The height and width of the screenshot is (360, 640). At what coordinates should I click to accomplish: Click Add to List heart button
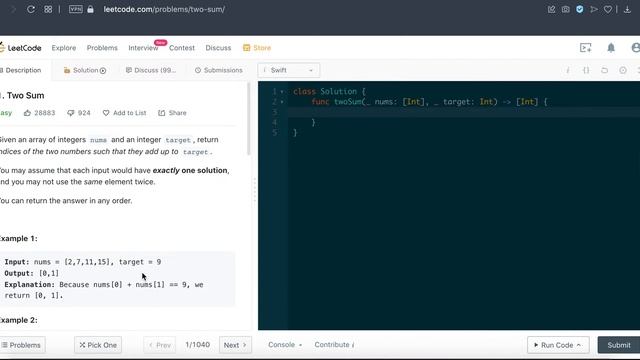[x=124, y=113]
